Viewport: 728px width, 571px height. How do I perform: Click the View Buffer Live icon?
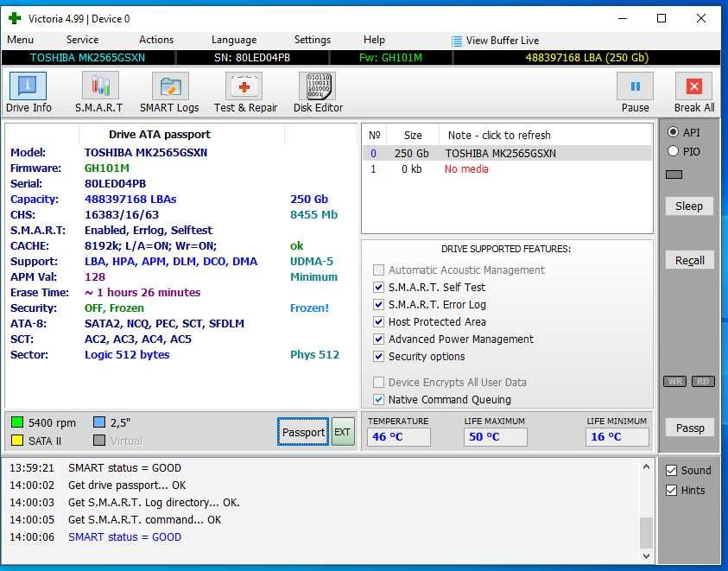[x=457, y=41]
